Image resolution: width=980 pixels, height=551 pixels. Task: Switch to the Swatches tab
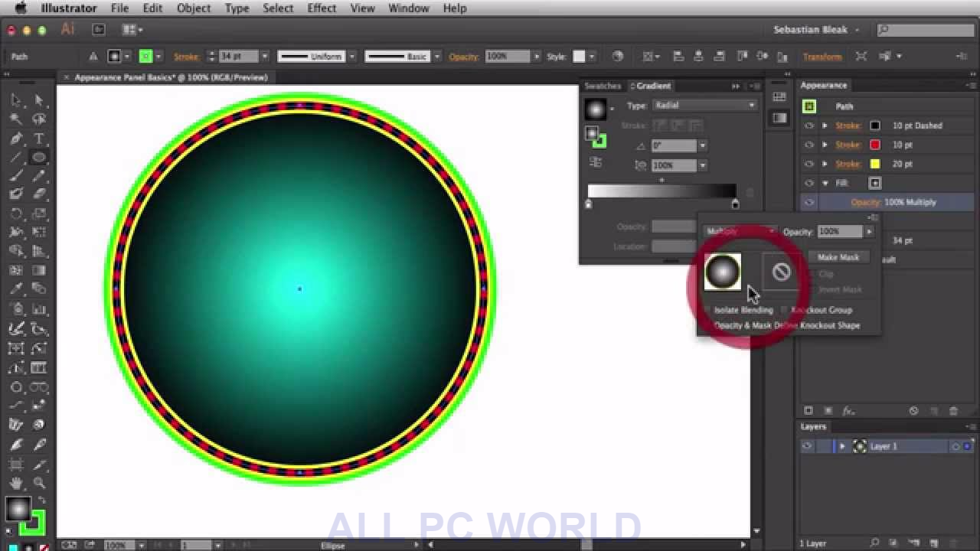click(603, 86)
